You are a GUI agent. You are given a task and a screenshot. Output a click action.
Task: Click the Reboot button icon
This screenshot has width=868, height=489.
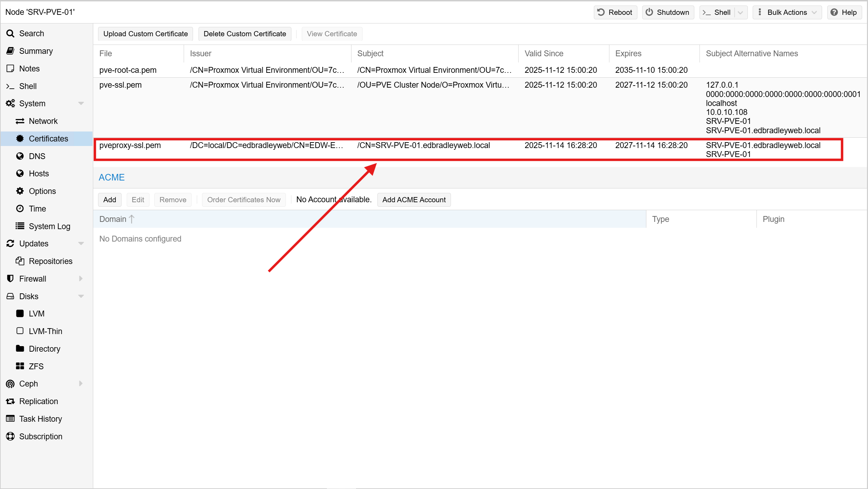601,12
